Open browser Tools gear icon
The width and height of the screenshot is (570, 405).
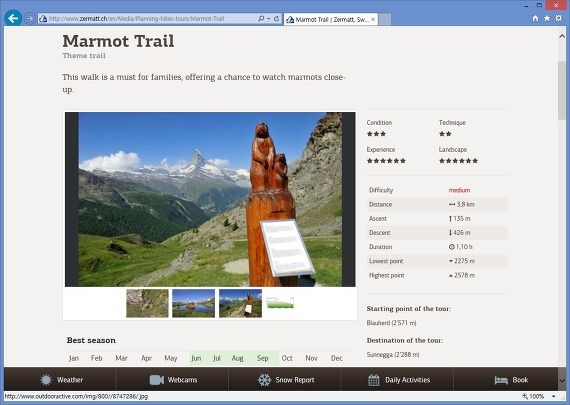coord(559,18)
